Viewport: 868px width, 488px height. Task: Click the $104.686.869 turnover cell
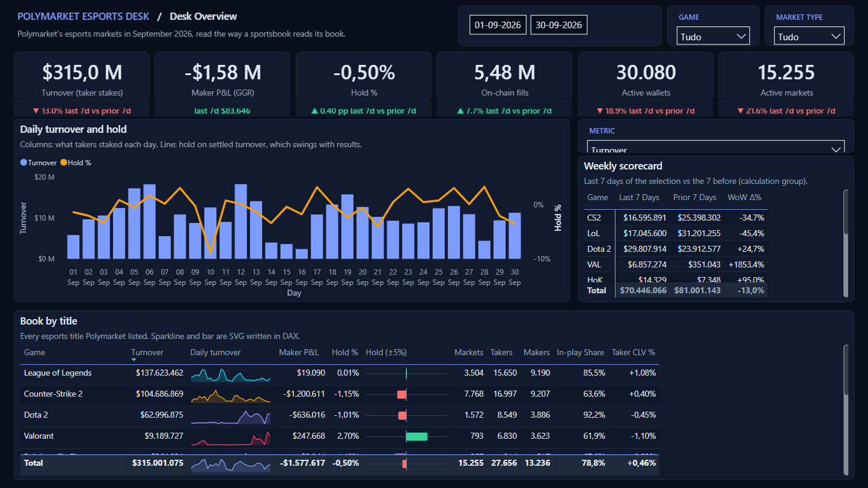pyautogui.click(x=159, y=394)
